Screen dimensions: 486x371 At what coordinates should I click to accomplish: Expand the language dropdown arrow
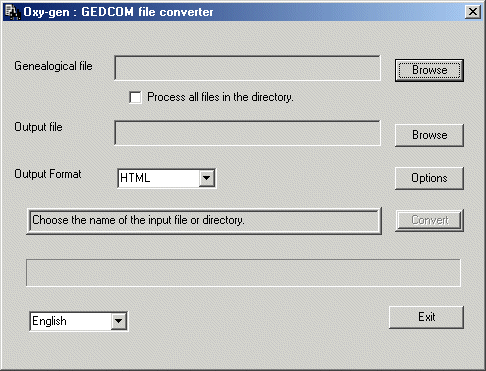point(119,321)
